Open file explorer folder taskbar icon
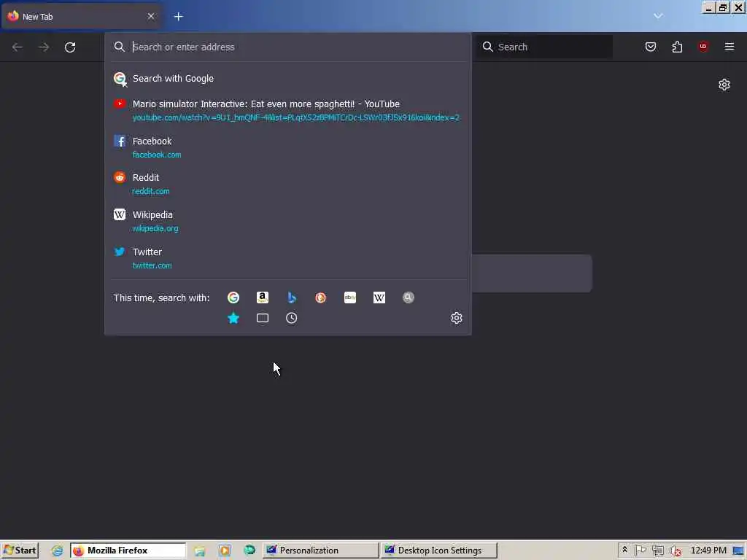 pos(200,551)
